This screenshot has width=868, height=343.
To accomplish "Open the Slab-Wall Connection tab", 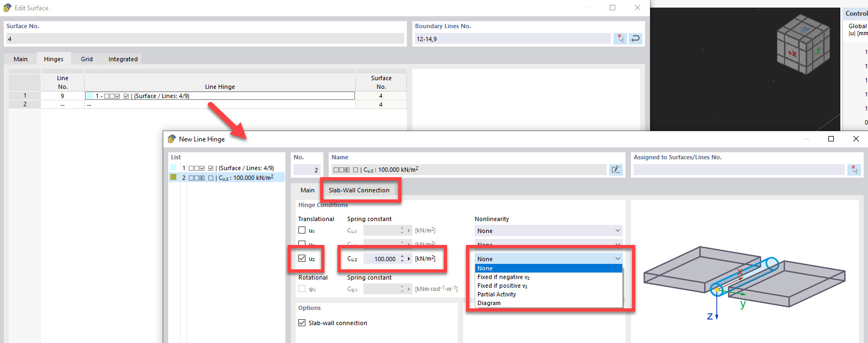I will [x=359, y=190].
